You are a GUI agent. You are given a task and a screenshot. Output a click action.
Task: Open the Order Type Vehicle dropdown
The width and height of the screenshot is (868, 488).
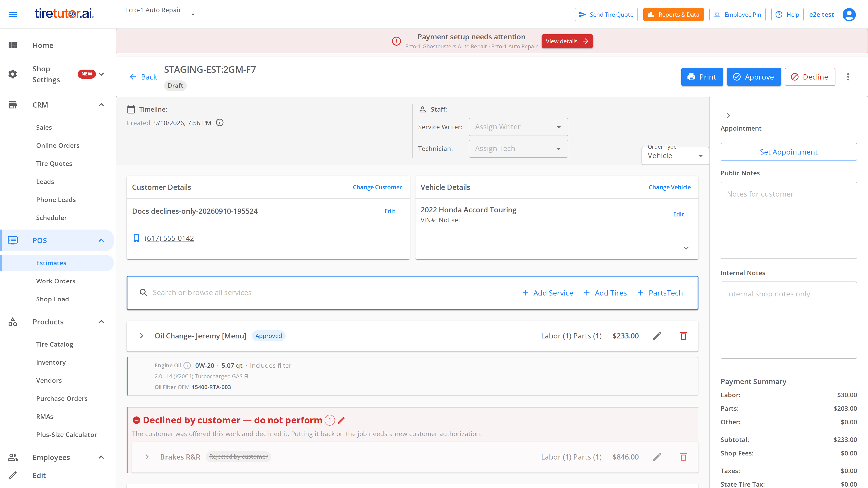675,156
